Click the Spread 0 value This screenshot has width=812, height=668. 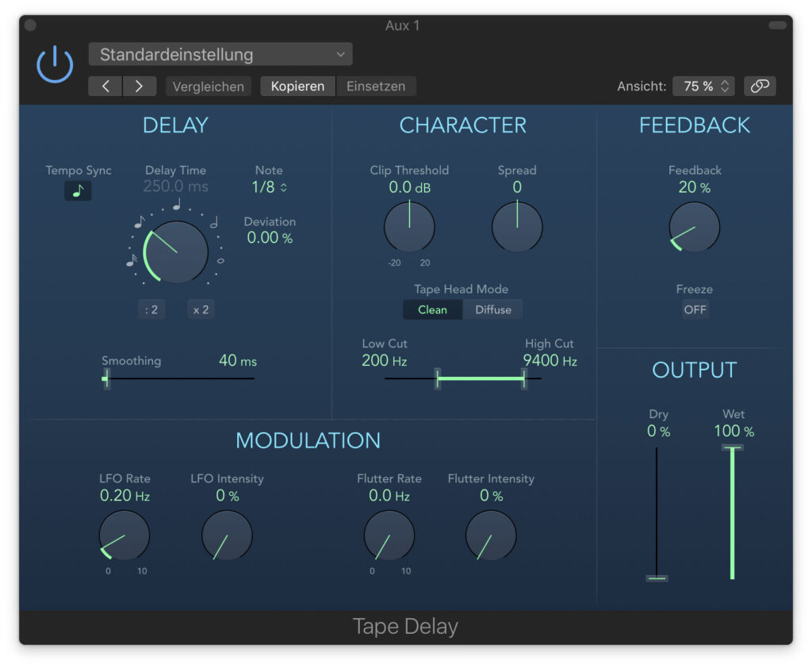[517, 187]
